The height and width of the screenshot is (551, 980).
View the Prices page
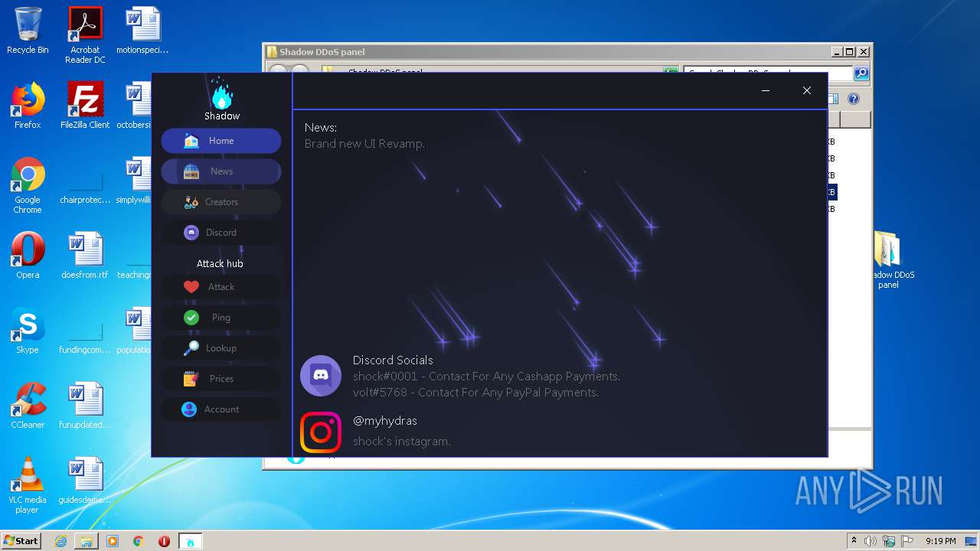[220, 379]
